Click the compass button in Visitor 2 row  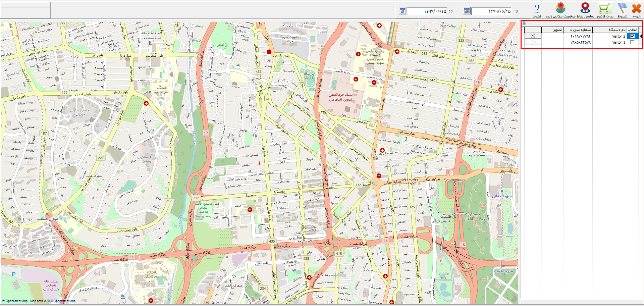coord(533,36)
